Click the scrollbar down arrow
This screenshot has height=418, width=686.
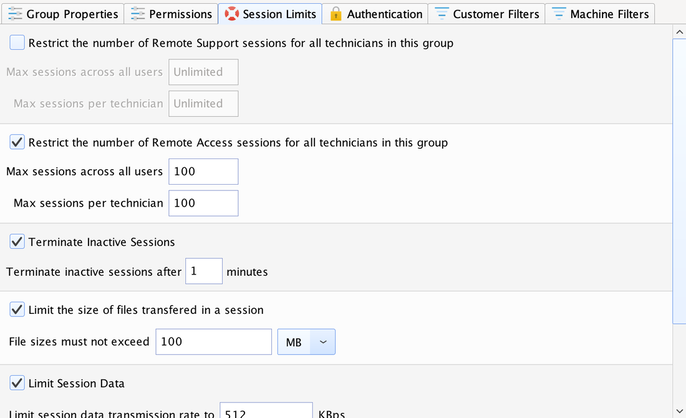coord(679,411)
